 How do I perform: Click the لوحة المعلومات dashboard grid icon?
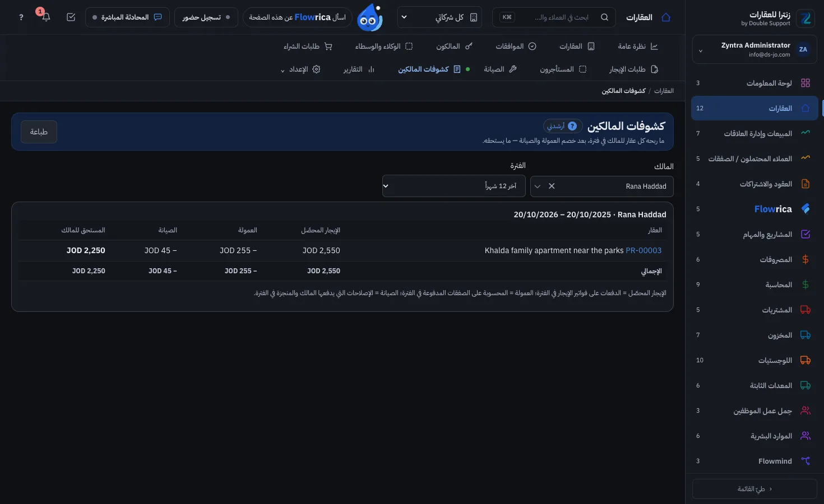(806, 83)
